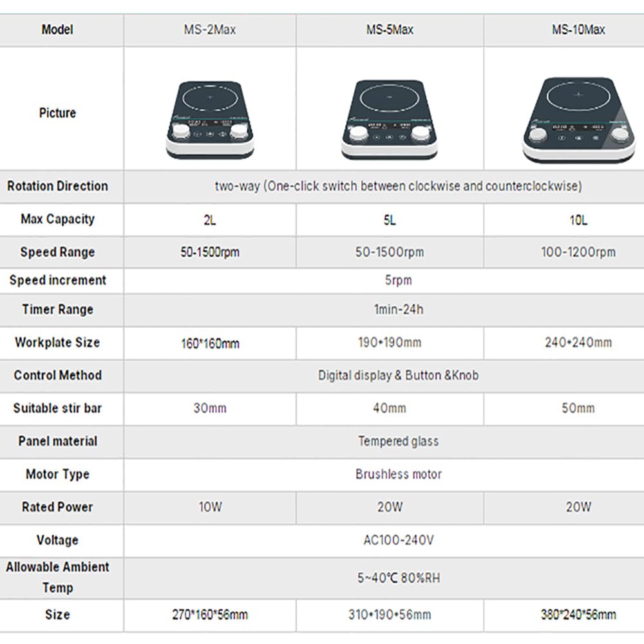Select the MS-10Max model header cell

click(x=564, y=30)
